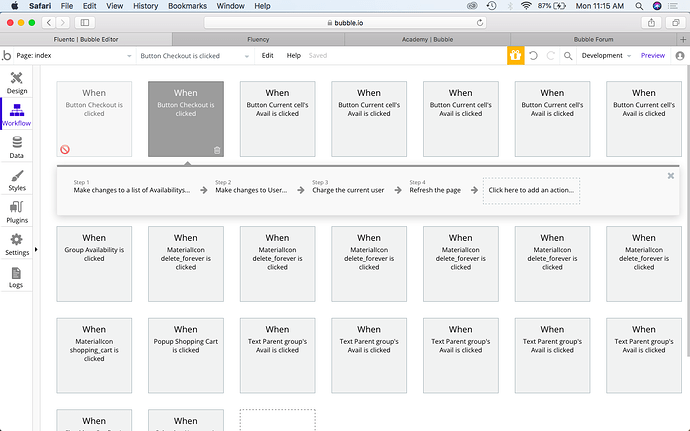Image resolution: width=690 pixels, height=431 pixels.
Task: Open the Button Checkout is clicked dropdown
Action: [x=194, y=56]
